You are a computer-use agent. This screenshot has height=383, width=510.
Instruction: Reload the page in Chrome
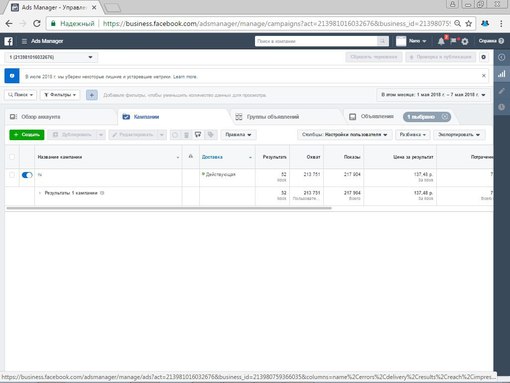(x=37, y=23)
